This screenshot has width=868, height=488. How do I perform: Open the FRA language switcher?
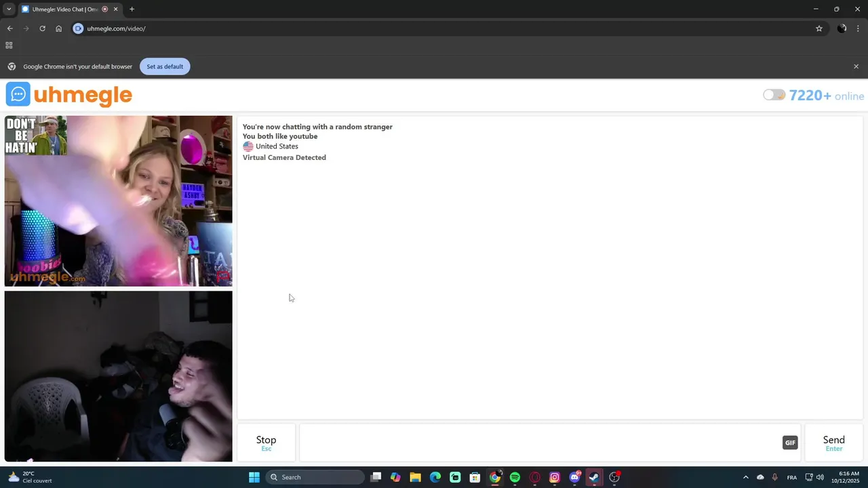pyautogui.click(x=791, y=477)
